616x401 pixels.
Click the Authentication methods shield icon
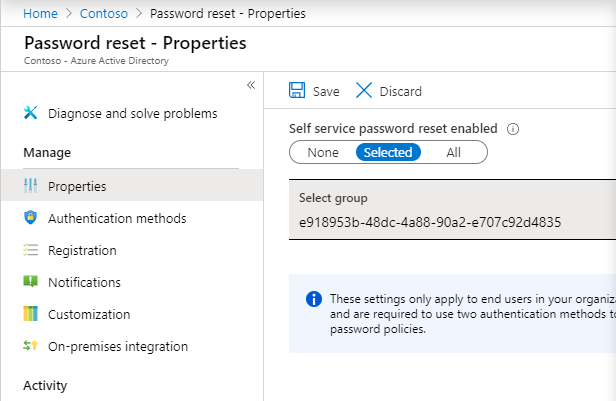(30, 218)
